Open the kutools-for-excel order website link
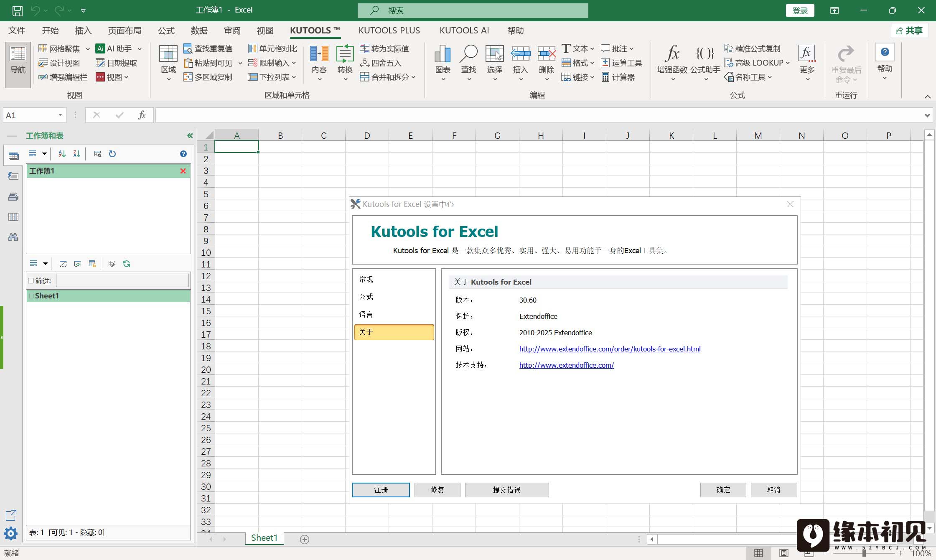 point(610,349)
